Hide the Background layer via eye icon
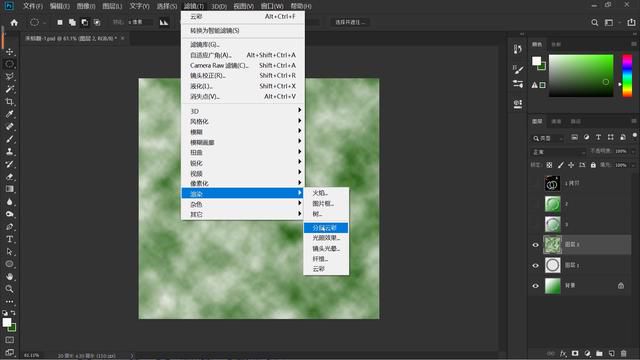The image size is (640, 360). point(536,286)
